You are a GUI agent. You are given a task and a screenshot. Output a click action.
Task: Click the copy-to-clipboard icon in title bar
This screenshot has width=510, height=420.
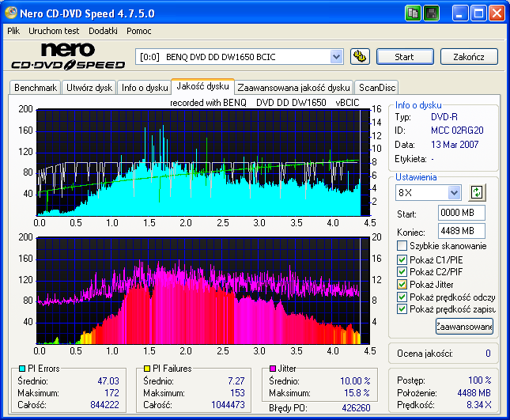tap(413, 13)
